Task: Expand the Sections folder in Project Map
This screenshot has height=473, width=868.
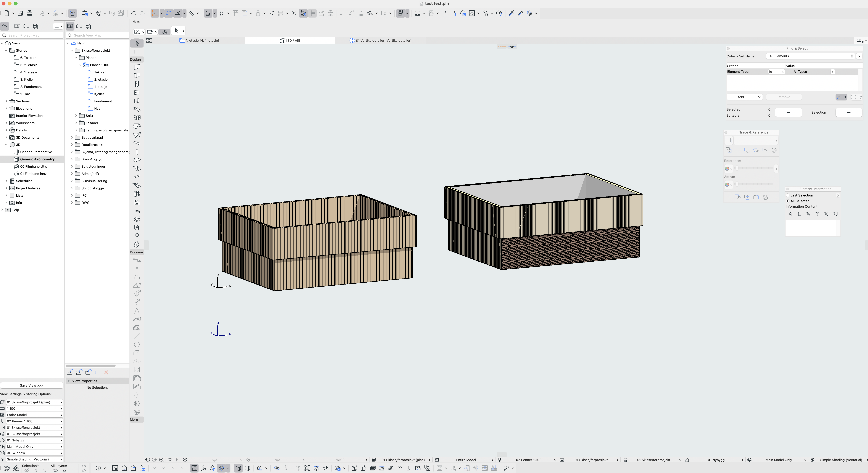Action: tap(6, 101)
